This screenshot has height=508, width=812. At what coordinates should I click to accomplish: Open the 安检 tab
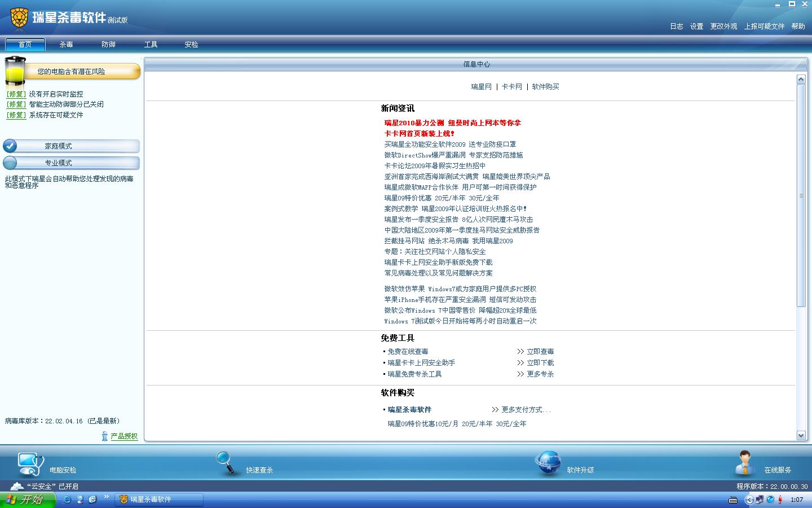tap(191, 44)
